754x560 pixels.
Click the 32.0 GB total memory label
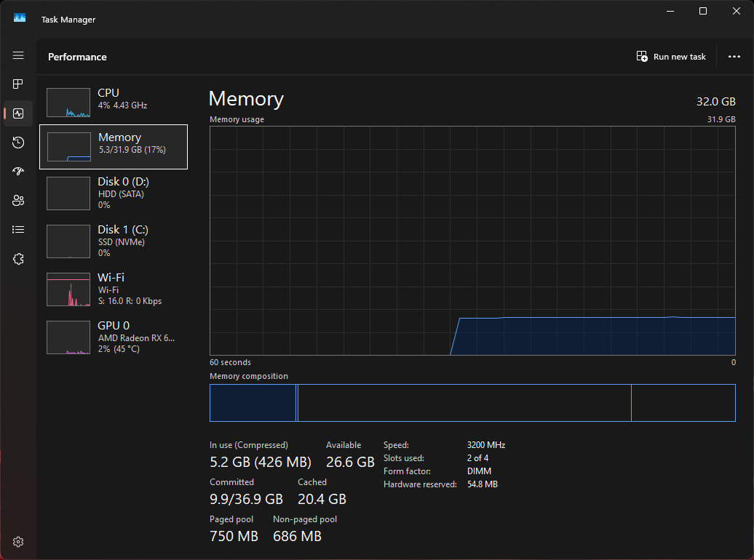[x=715, y=101]
